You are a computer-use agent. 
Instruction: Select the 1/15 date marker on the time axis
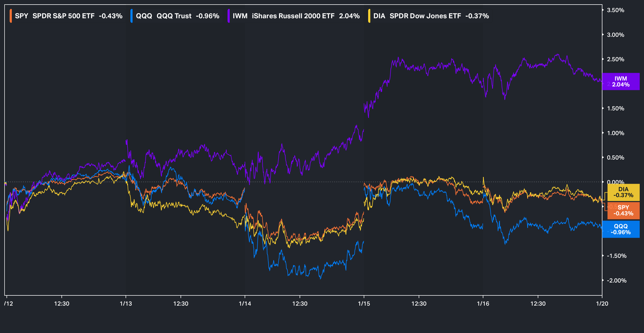point(364,304)
